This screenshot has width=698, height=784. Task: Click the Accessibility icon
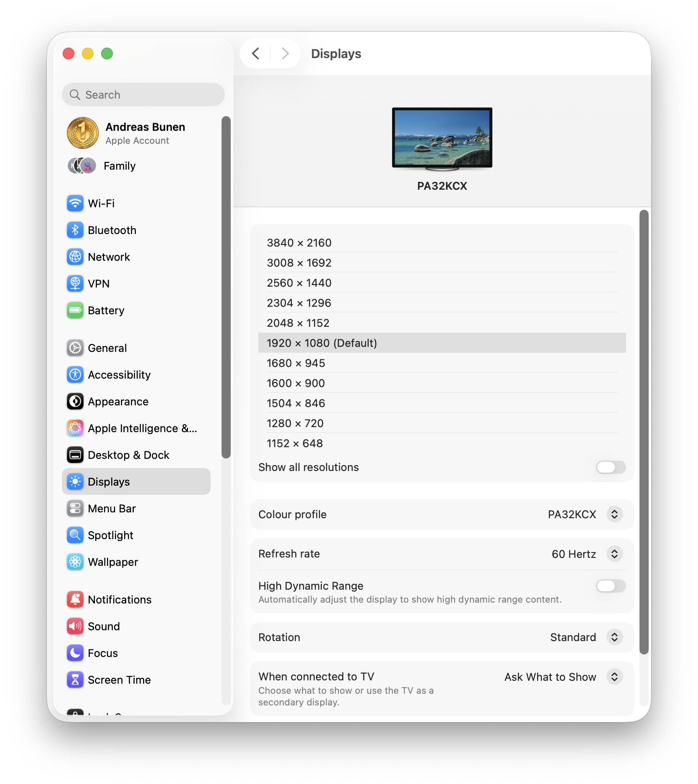click(75, 375)
